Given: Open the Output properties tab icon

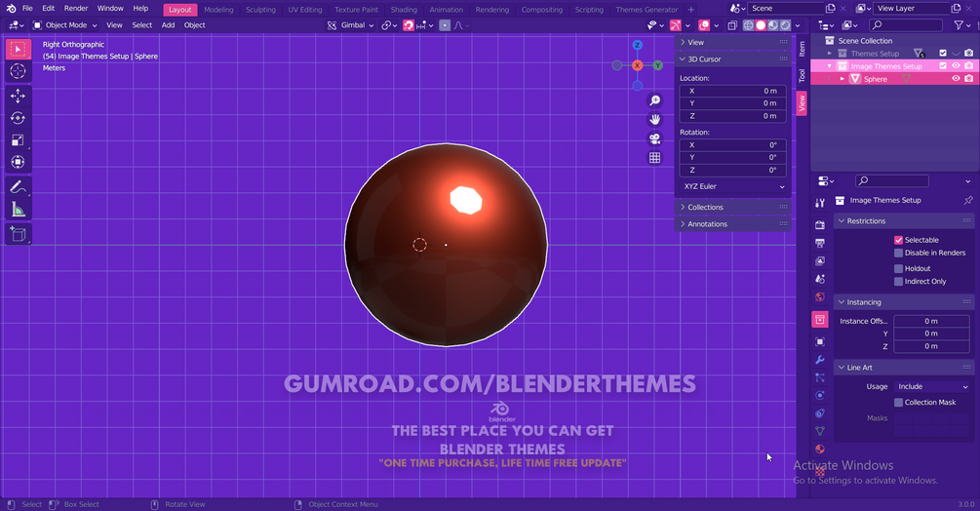Looking at the screenshot, I should [820, 243].
